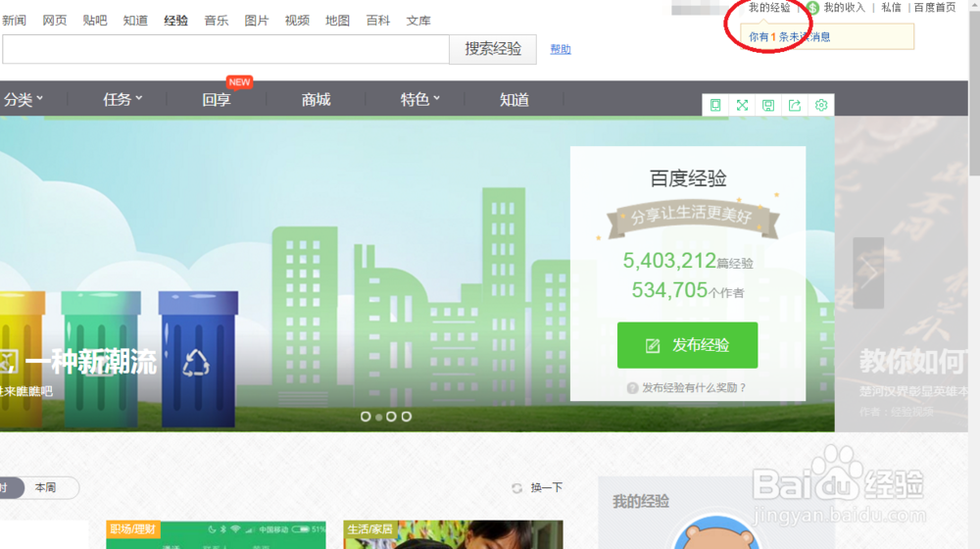Open the 商城 menu item
980x549 pixels.
(316, 99)
